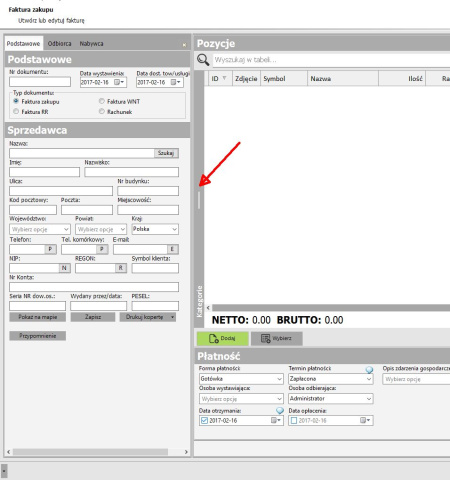Sort by the Nazwa column header

343,79
